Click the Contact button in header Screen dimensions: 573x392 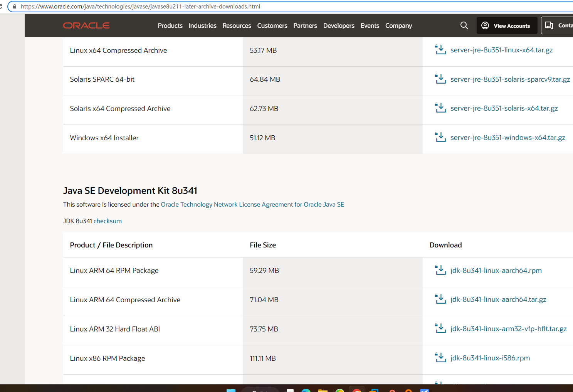click(557, 25)
